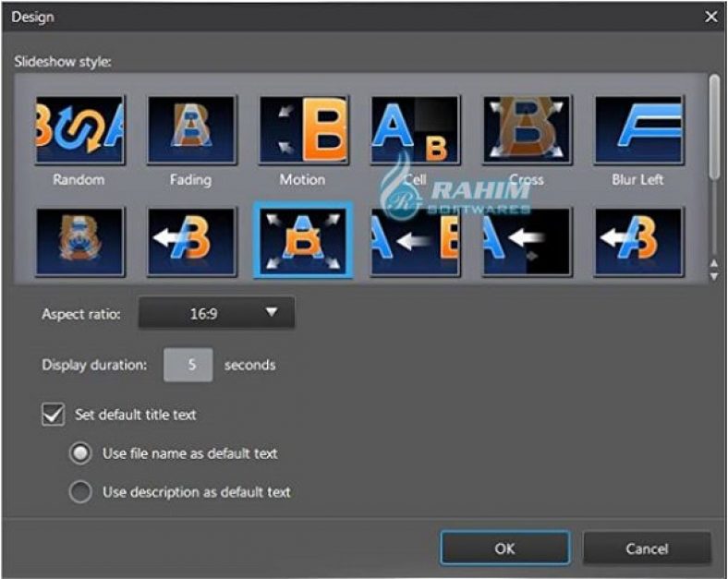Click the style list scroll up arrow
Image resolution: width=728 pixels, height=579 pixels.
coord(714,264)
